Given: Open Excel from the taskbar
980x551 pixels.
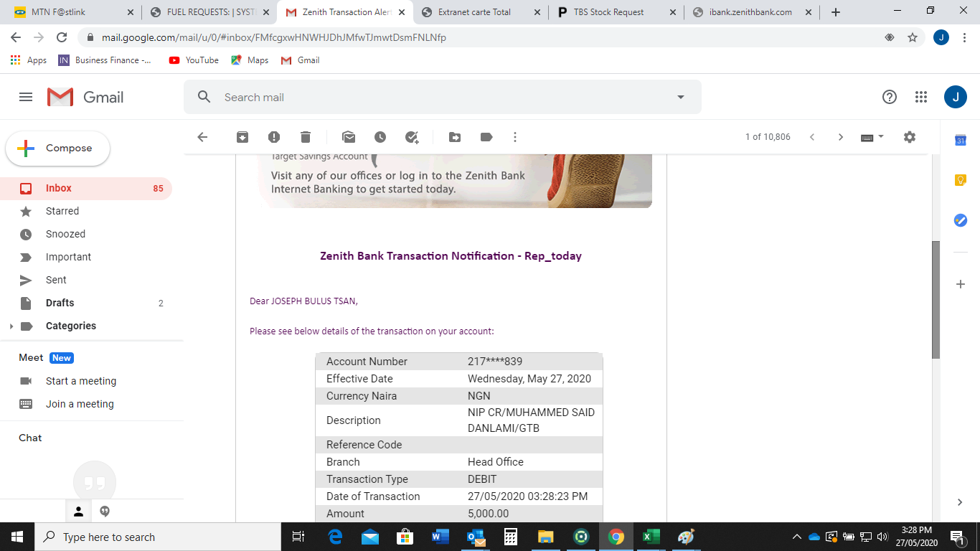Looking at the screenshot, I should (x=651, y=537).
